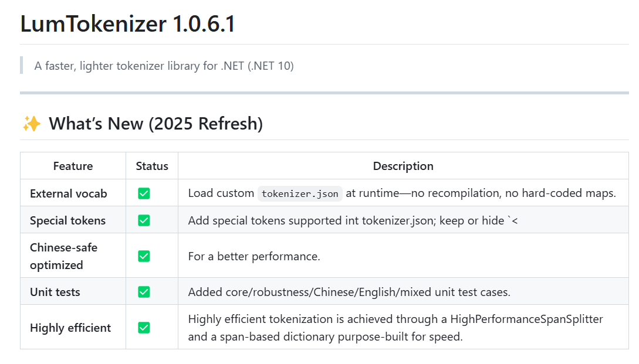This screenshot has width=639, height=364.
Task: Click the LumTokenizer 1.0.6.1 heading
Action: [128, 24]
